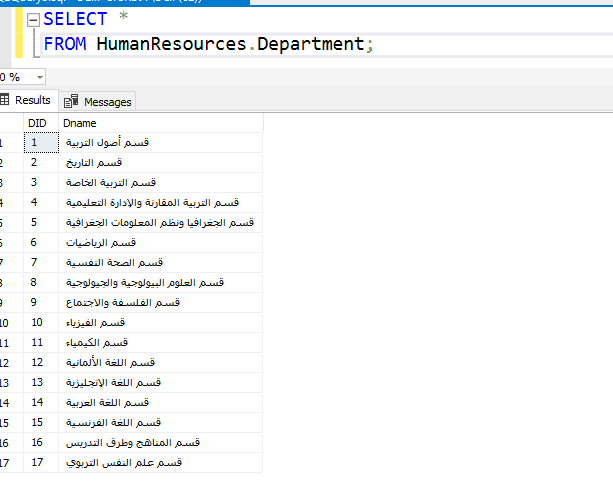The image size is (613, 491).
Task: Open the zoom percentage dropdown
Action: tap(39, 77)
